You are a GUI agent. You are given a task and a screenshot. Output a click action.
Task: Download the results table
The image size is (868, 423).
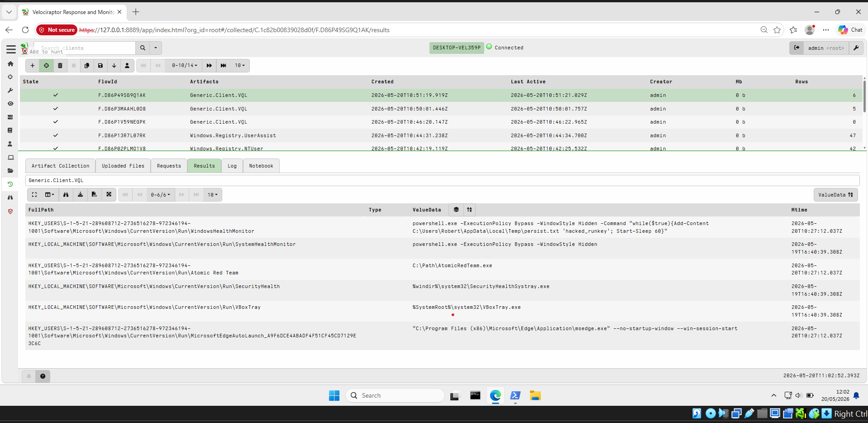80,195
